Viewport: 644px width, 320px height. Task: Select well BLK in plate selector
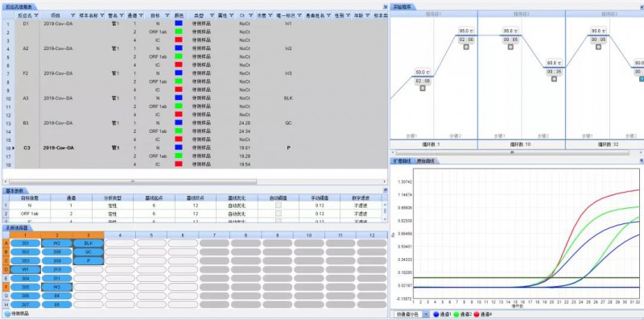click(88, 243)
